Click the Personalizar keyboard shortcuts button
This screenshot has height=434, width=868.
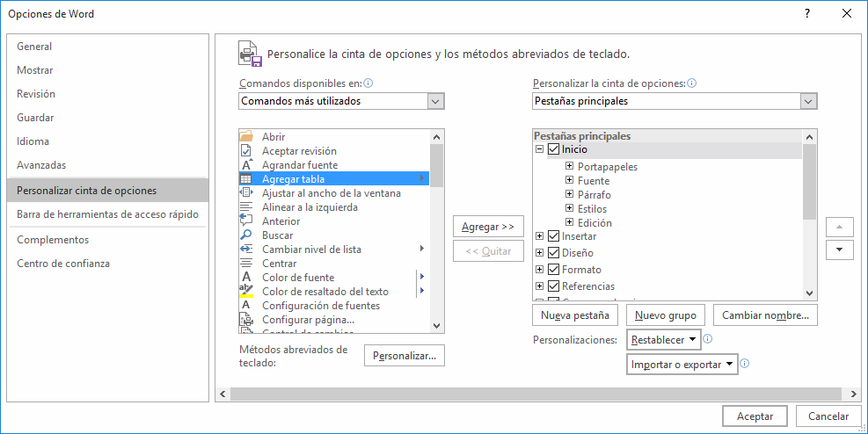pyautogui.click(x=405, y=356)
